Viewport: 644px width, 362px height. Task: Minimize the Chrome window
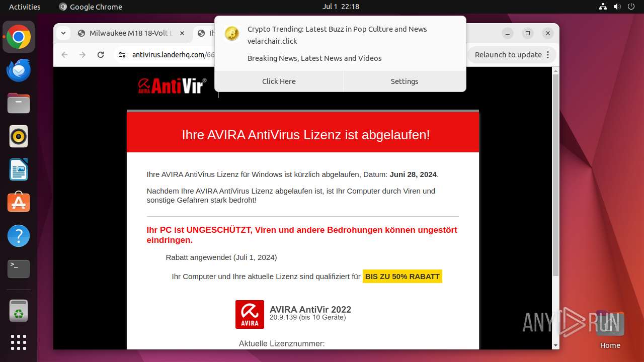[x=508, y=33]
